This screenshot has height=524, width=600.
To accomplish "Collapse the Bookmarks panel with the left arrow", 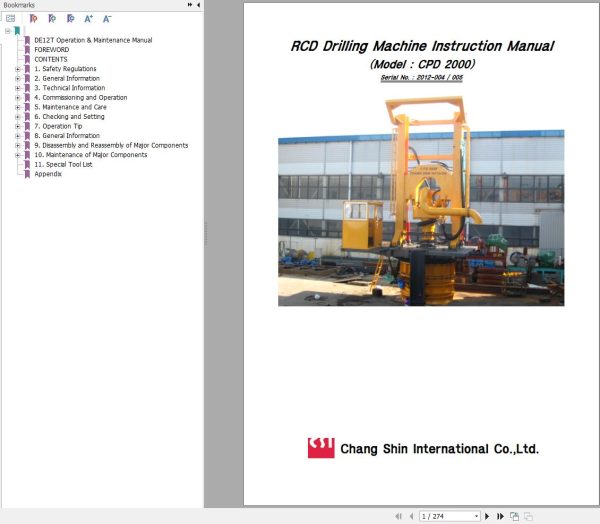I will pos(198,5).
